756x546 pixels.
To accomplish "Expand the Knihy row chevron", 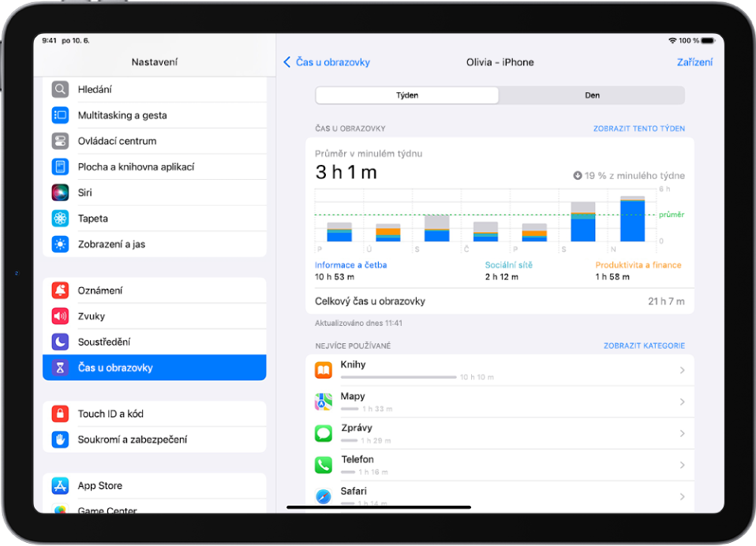I will (683, 370).
